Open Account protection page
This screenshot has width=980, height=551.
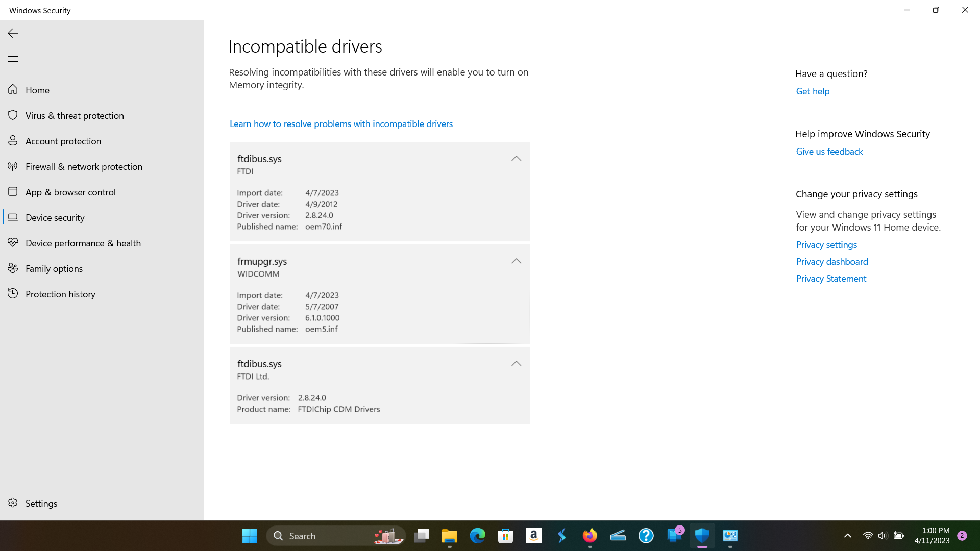[x=102, y=141]
